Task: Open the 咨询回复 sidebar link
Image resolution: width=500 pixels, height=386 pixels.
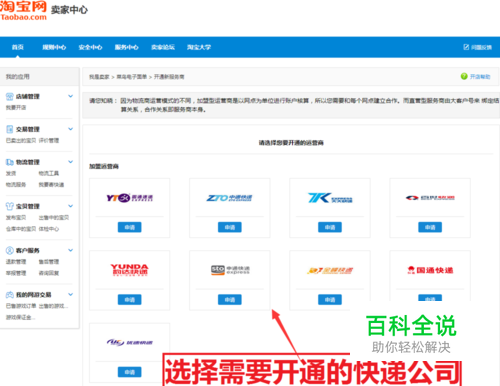Action: (x=49, y=273)
